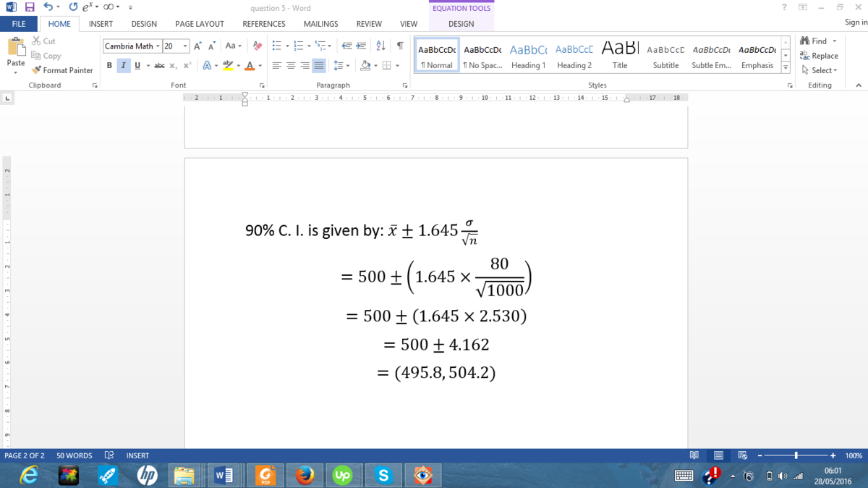Click the Show/Hide paragraph marks icon
The width and height of the screenshot is (868, 488).
[399, 46]
